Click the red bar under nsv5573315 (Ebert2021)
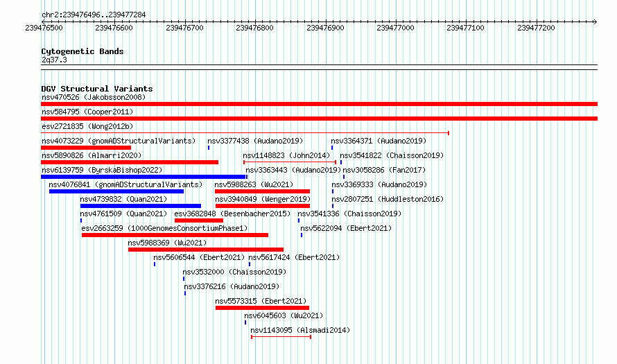The width and height of the screenshot is (617, 364). pyautogui.click(x=263, y=308)
